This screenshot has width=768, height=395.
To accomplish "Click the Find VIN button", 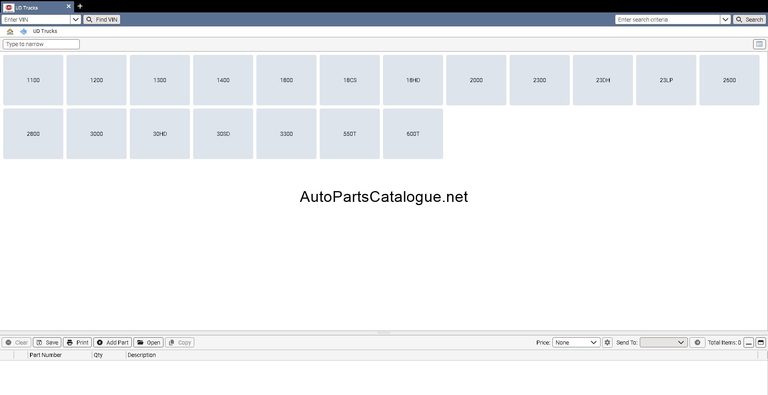I will tap(101, 20).
